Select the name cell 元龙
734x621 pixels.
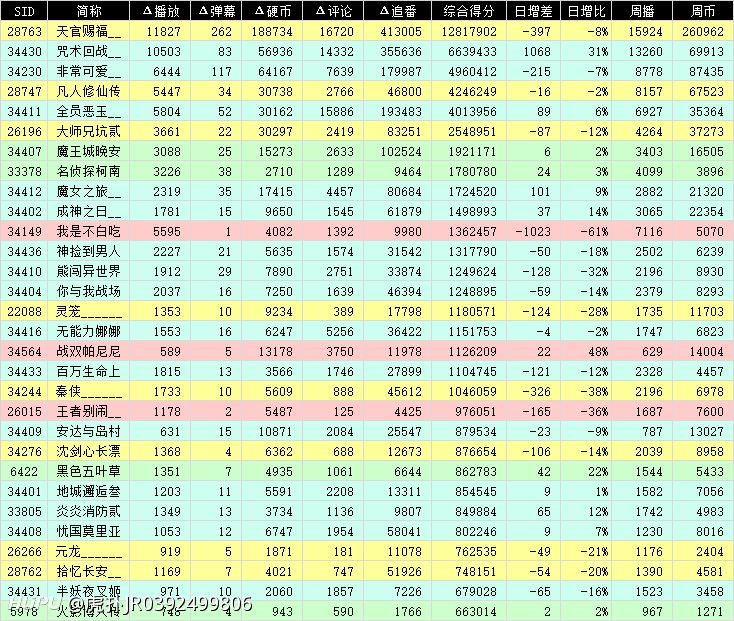coord(88,552)
